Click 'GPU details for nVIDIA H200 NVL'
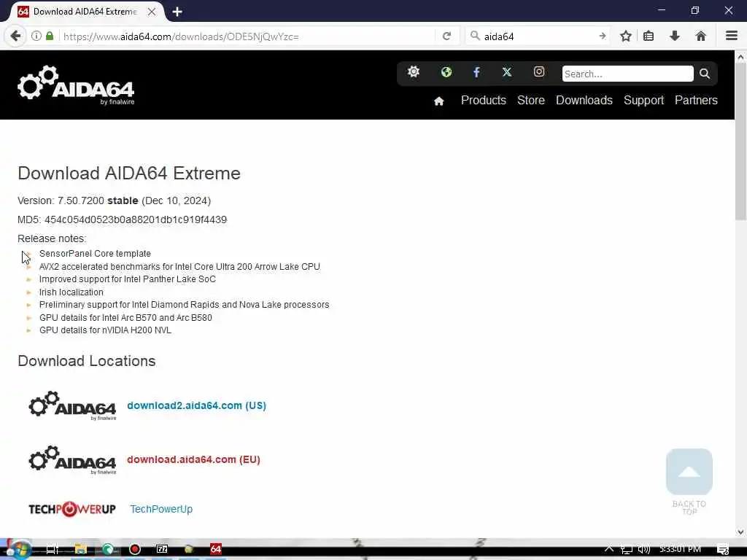Viewport: 747px width, 560px height. tap(105, 330)
